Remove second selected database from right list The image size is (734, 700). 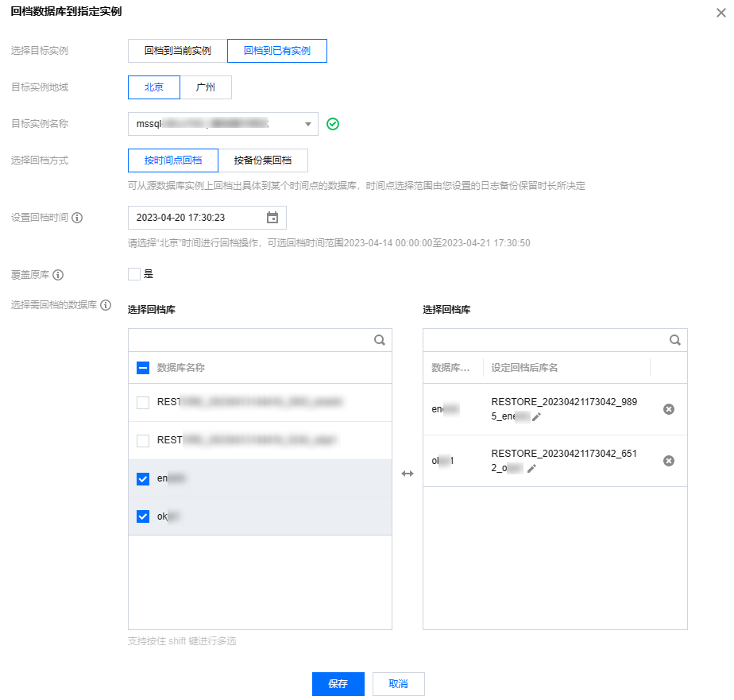[669, 461]
